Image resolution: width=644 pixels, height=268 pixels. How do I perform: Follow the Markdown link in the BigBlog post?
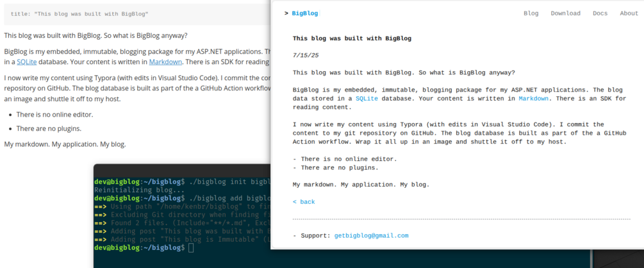pos(534,99)
